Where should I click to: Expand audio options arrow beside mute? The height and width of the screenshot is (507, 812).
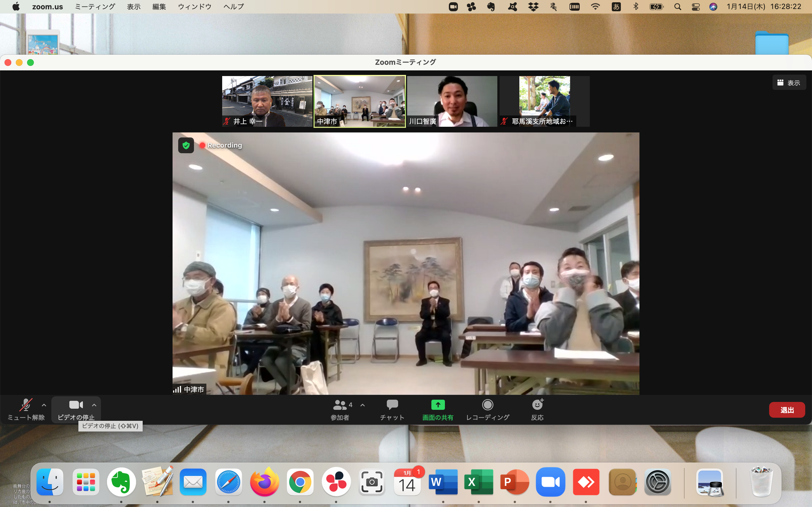tap(44, 405)
